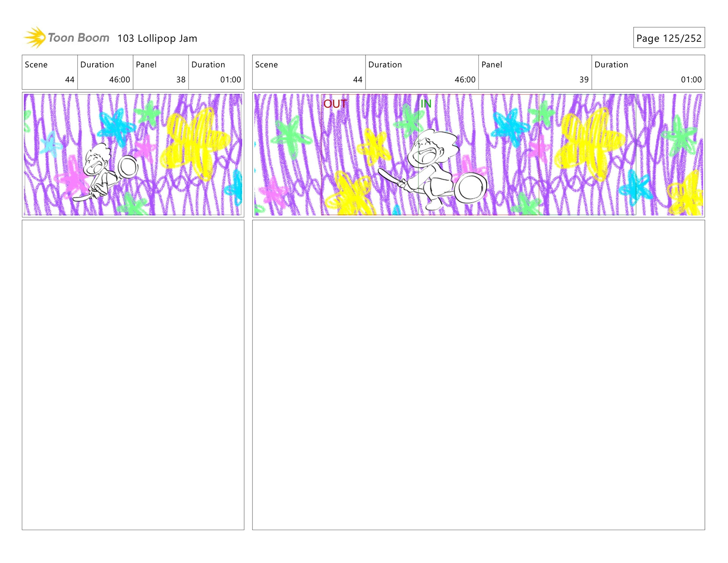The image size is (728, 563).
Task: Click the Page 125/252 box
Action: 668,38
